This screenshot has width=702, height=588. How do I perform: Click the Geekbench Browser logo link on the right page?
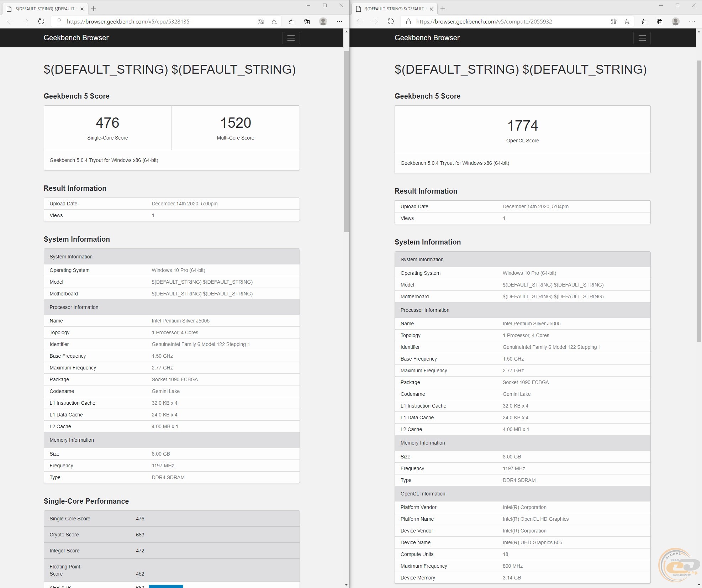pyautogui.click(x=427, y=38)
